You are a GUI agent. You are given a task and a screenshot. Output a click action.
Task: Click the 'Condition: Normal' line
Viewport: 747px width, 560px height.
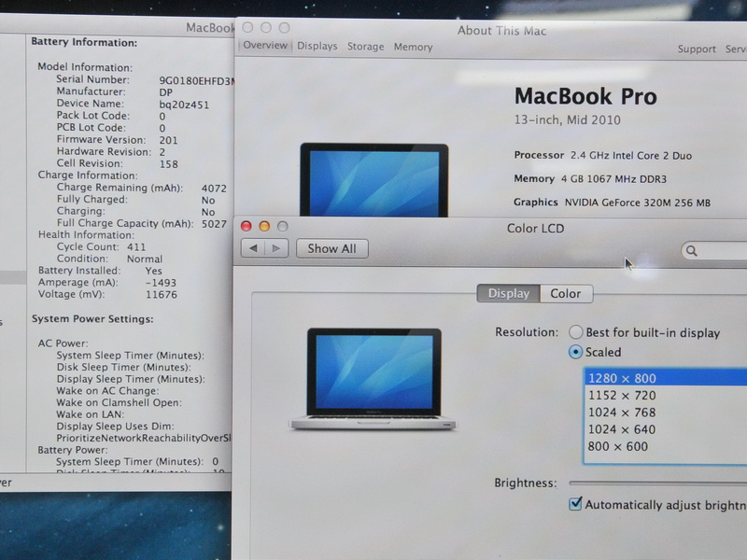pyautogui.click(x=109, y=259)
